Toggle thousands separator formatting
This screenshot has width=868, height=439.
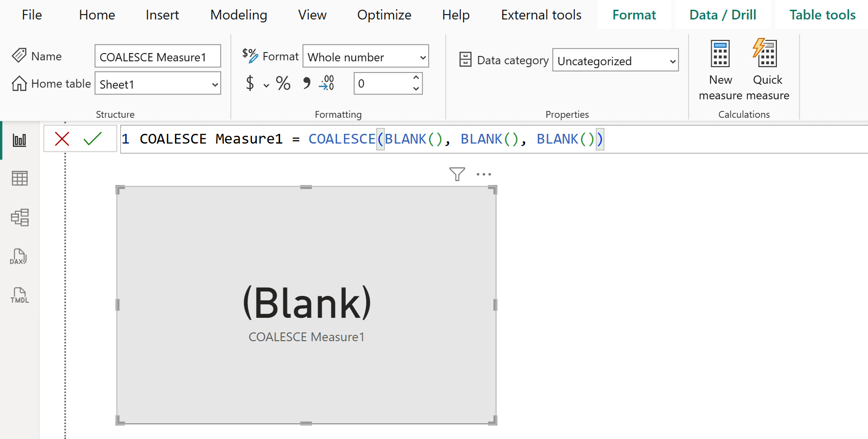[306, 83]
